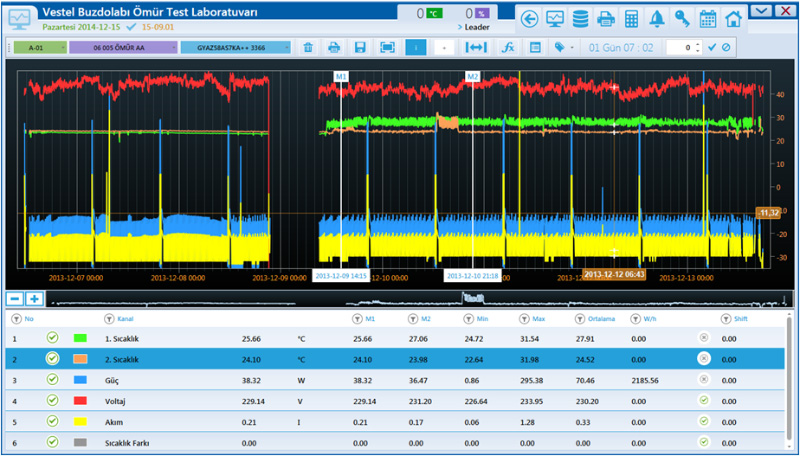The width and height of the screenshot is (800, 456).
Task: Expand the arrow beside the tag icon
Action: tap(572, 48)
